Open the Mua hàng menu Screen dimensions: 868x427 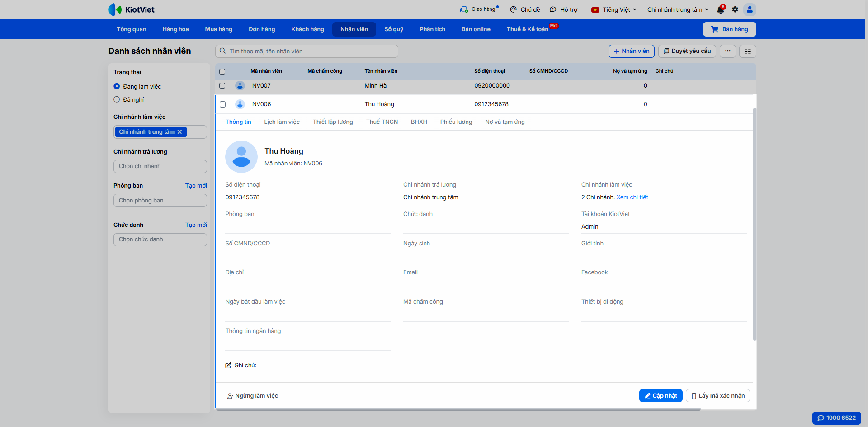[x=219, y=29]
